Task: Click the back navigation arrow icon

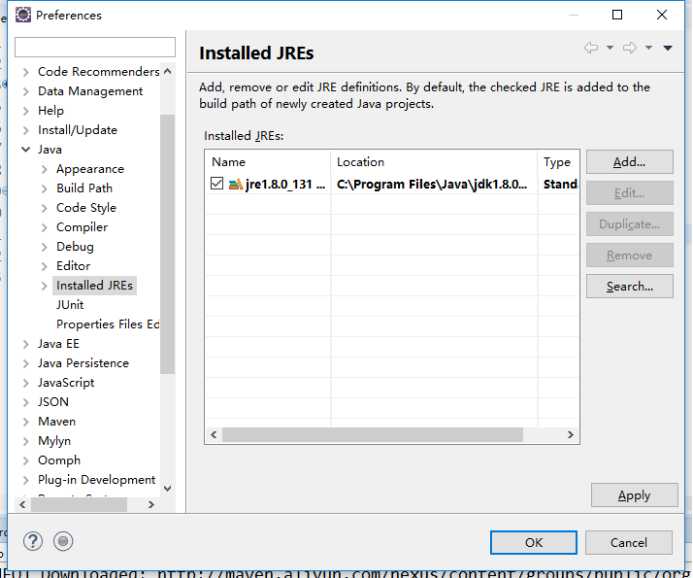Action: [591, 47]
